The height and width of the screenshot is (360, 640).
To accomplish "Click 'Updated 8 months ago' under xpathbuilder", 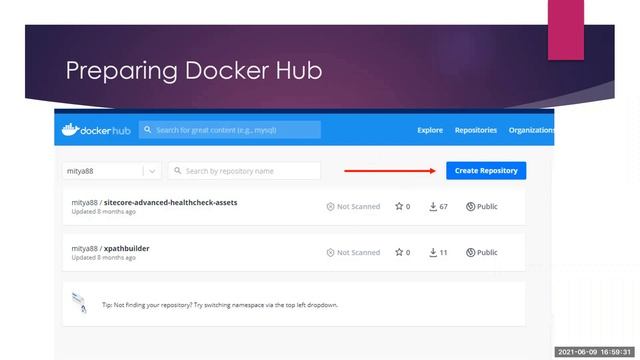I will coord(104,258).
